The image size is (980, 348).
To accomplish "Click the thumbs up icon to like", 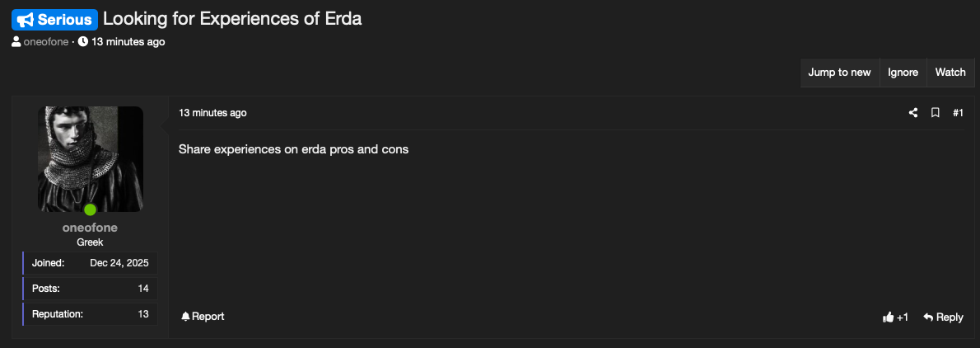I will point(888,317).
